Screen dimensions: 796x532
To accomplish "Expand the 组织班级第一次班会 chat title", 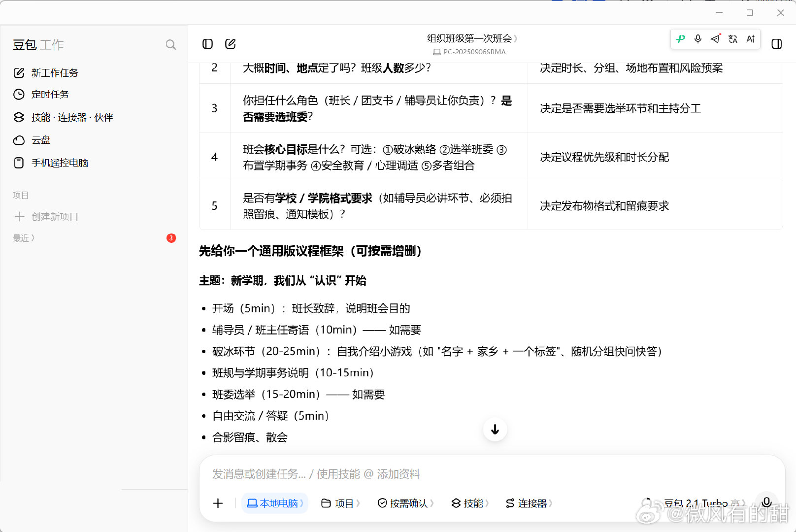I will [x=472, y=38].
